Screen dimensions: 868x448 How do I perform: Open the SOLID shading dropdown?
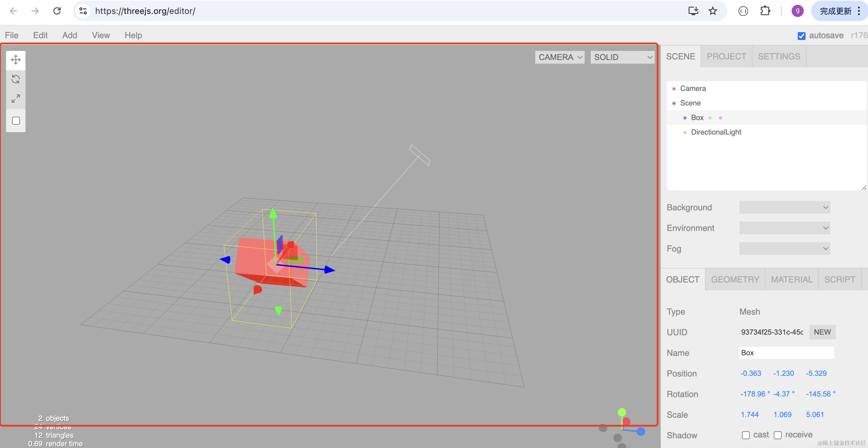pyautogui.click(x=622, y=57)
